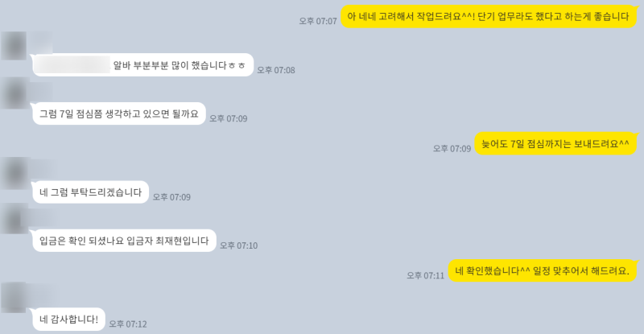644x334 pixels.
Task: Select the bubble '그럼 7일 점심쯤 생각하고 있으면 될까요'
Action: [x=119, y=113]
